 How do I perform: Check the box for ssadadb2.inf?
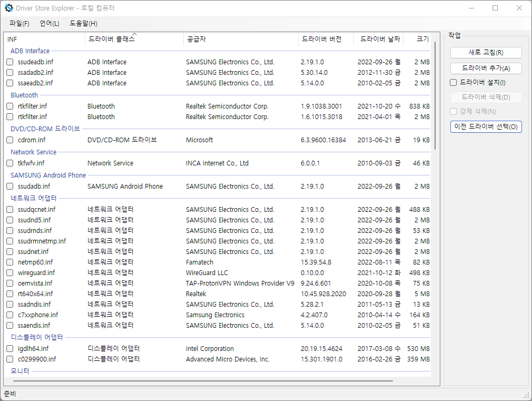click(x=10, y=73)
